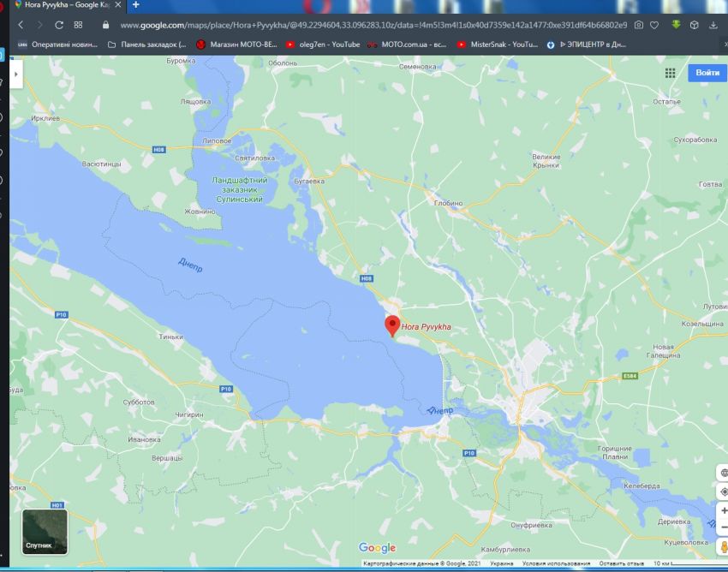Image resolution: width=728 pixels, height=572 pixels.
Task: Click the Hora Pyvykha place label
Action: (x=427, y=327)
